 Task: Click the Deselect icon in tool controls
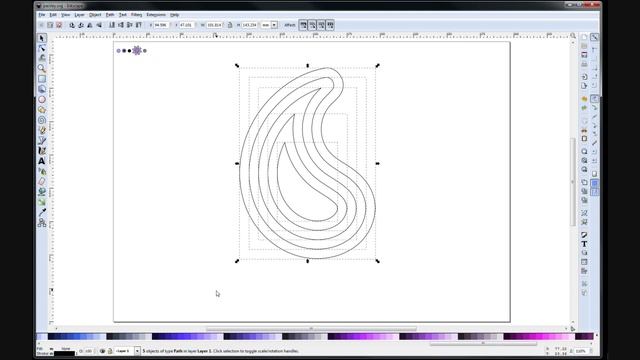click(x=59, y=25)
